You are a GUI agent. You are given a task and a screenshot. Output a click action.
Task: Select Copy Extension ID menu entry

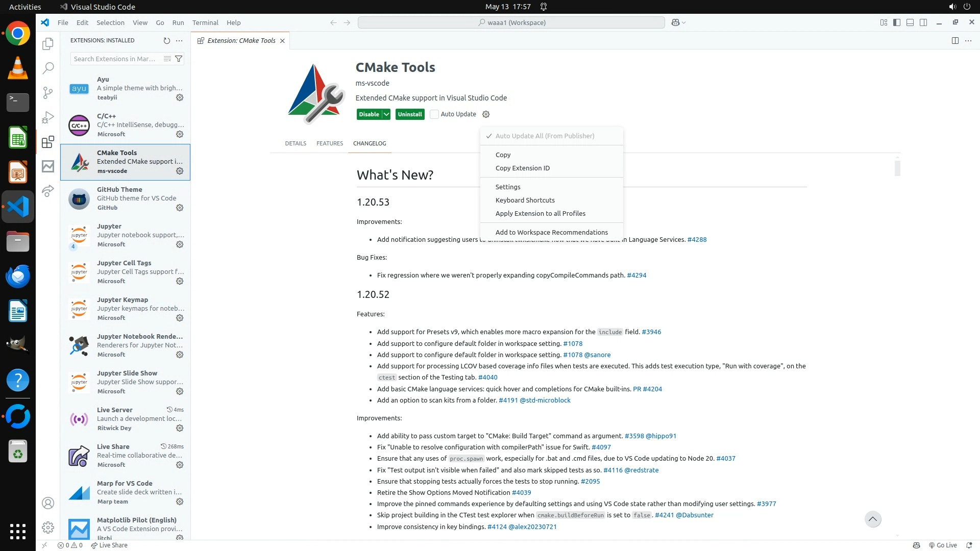(x=522, y=168)
